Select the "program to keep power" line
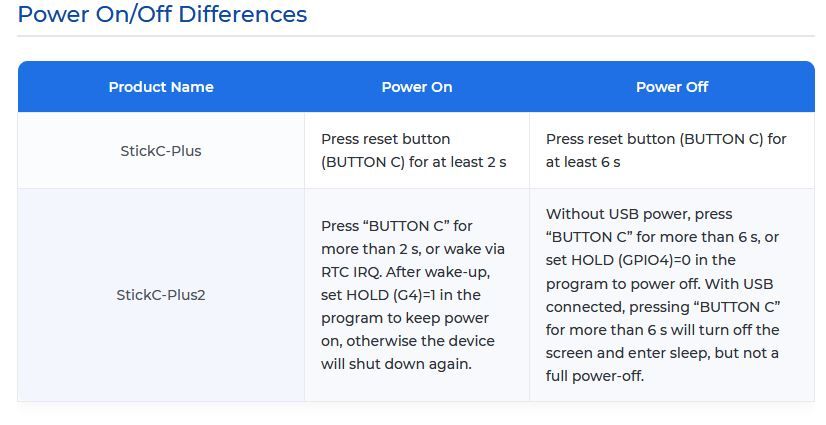Viewport: 826px width, 425px height. (x=404, y=318)
